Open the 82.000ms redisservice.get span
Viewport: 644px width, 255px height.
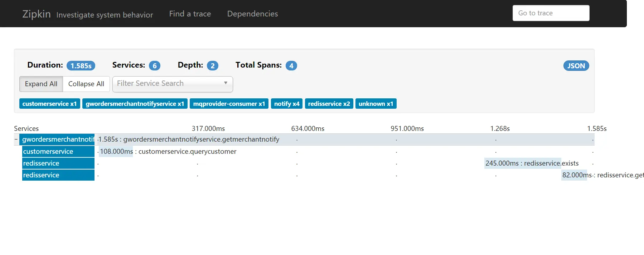574,175
